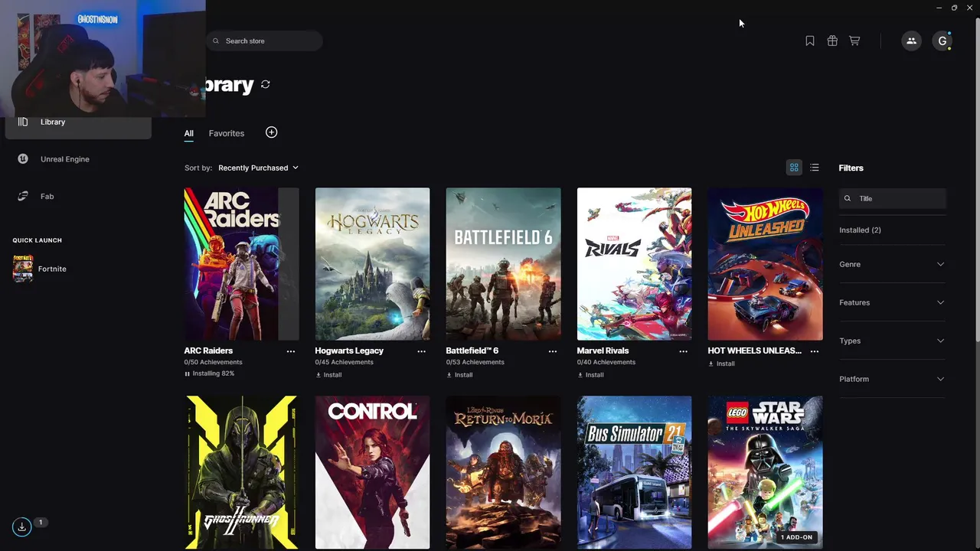Open the Hogwarts Legacy cover thumbnail
The image size is (980, 551).
(x=372, y=264)
